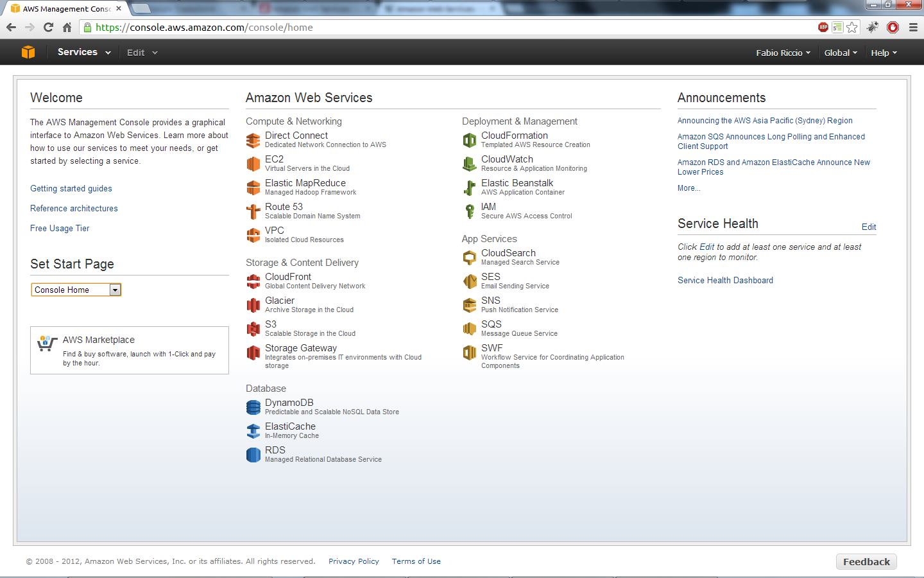Viewport: 924px width, 578px height.
Task: Open the S3 service name link
Action: pos(271,324)
